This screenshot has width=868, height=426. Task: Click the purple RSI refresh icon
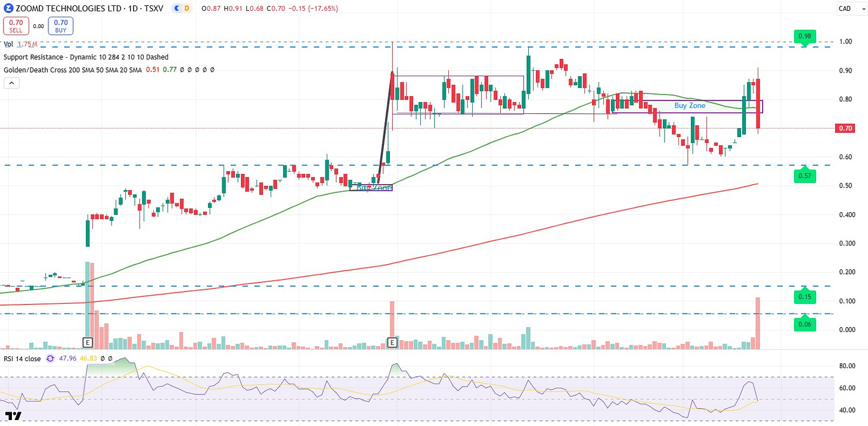[x=50, y=359]
